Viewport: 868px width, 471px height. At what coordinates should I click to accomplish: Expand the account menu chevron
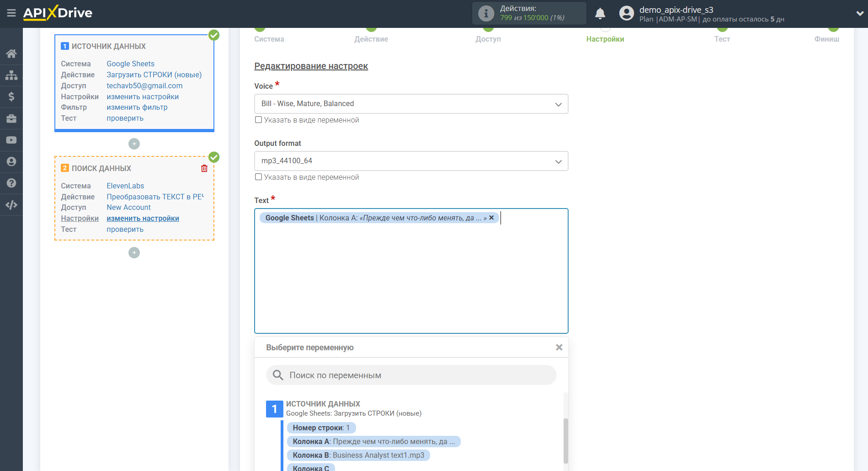(x=859, y=14)
